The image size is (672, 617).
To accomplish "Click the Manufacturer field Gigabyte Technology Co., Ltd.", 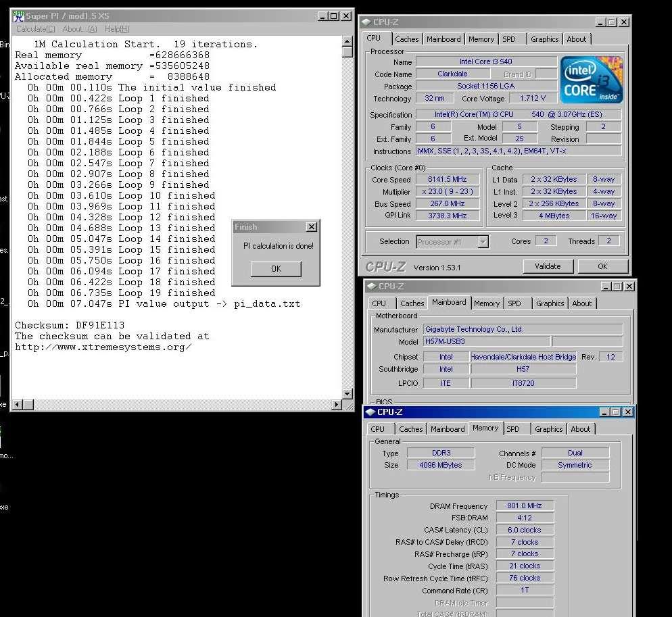I will (x=523, y=329).
